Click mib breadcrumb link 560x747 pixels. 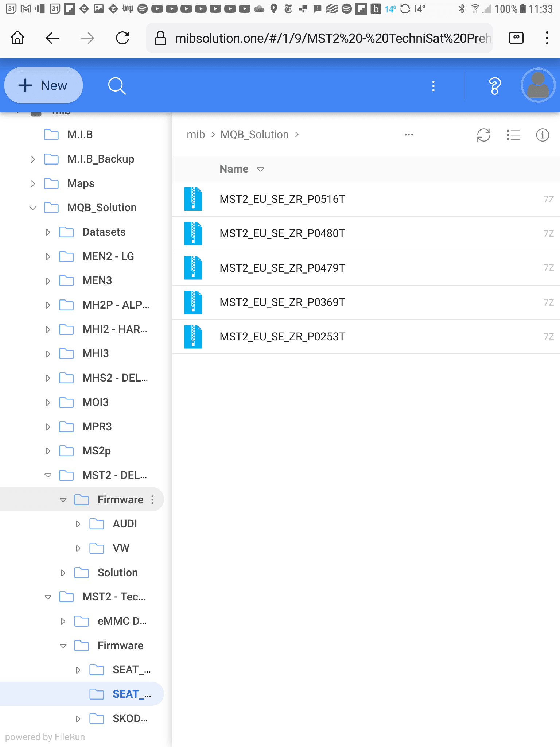point(196,135)
